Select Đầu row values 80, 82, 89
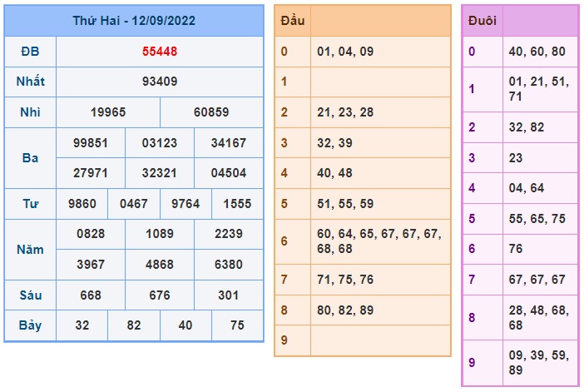The height and width of the screenshot is (392, 584). (x=345, y=310)
